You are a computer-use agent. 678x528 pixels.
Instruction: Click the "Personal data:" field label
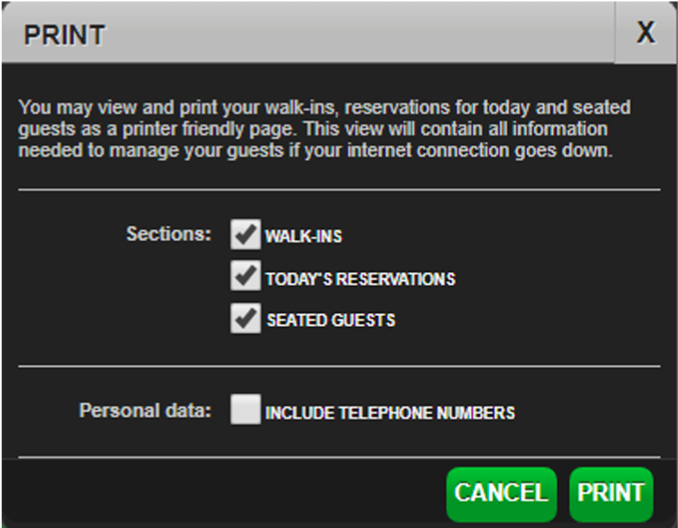(146, 410)
